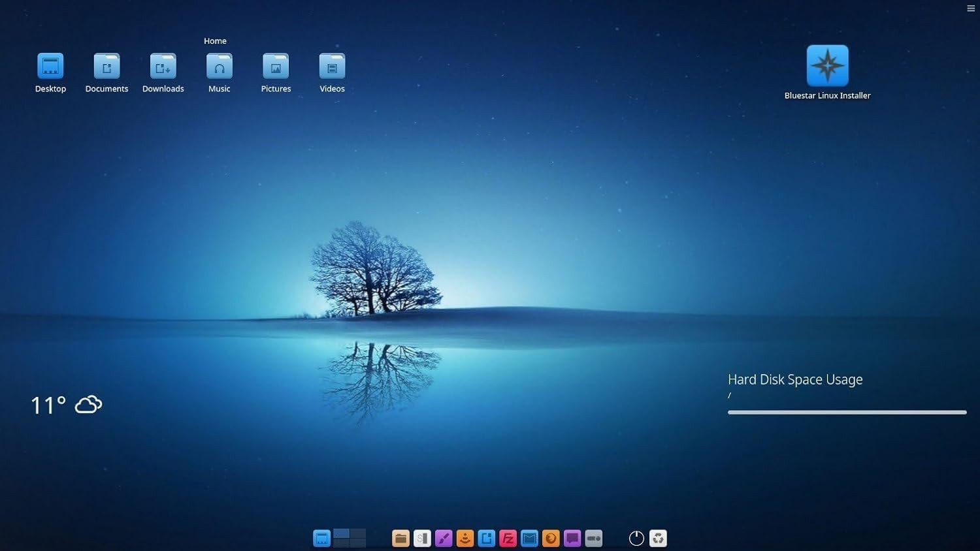Image resolution: width=980 pixels, height=551 pixels.
Task: Launch the Bluestar Linux Installer
Action: coord(827,66)
